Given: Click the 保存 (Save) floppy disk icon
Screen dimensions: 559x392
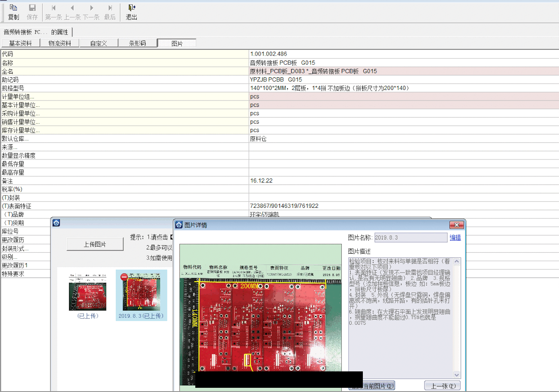Looking at the screenshot, I should tap(32, 8).
